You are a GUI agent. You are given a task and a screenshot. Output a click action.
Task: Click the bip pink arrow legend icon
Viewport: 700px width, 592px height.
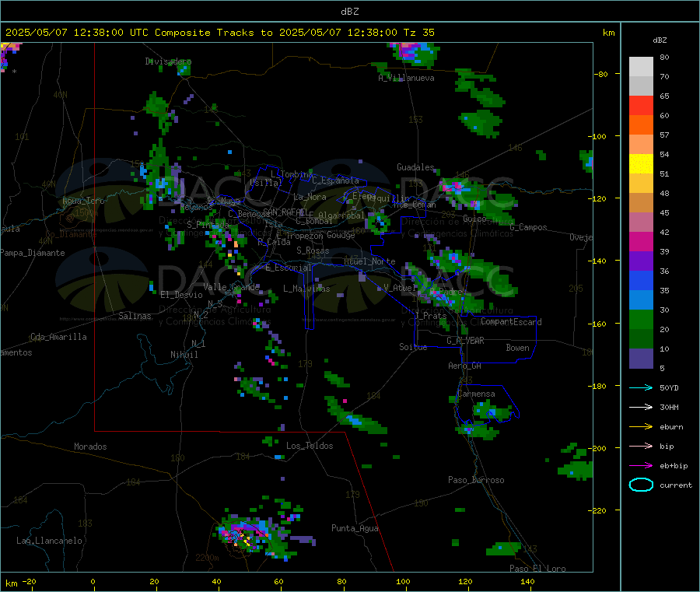coord(641,446)
